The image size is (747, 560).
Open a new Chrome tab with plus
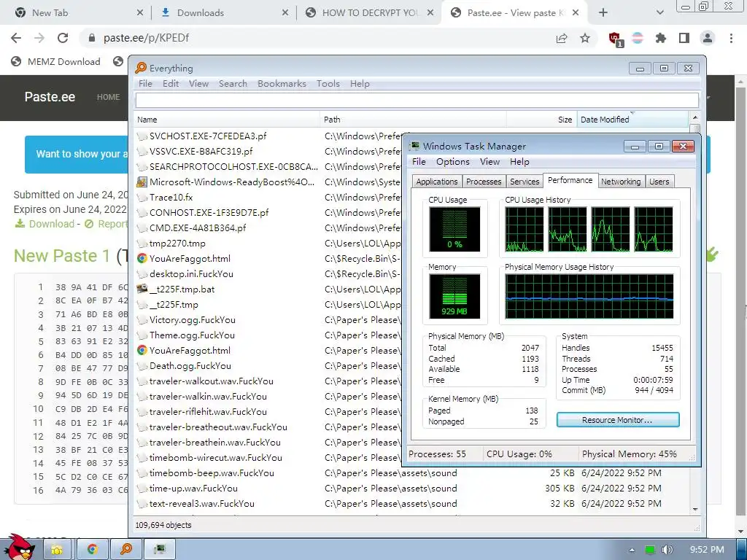click(603, 13)
